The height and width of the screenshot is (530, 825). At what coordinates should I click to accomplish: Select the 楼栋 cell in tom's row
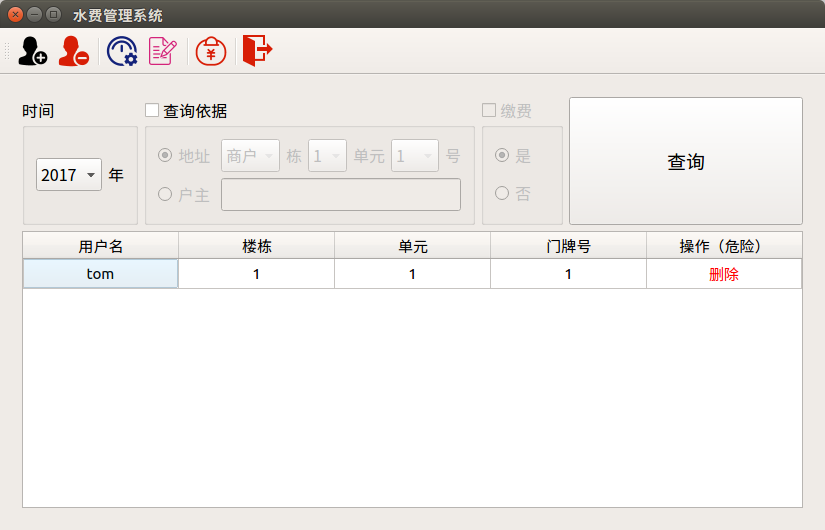pos(257,274)
